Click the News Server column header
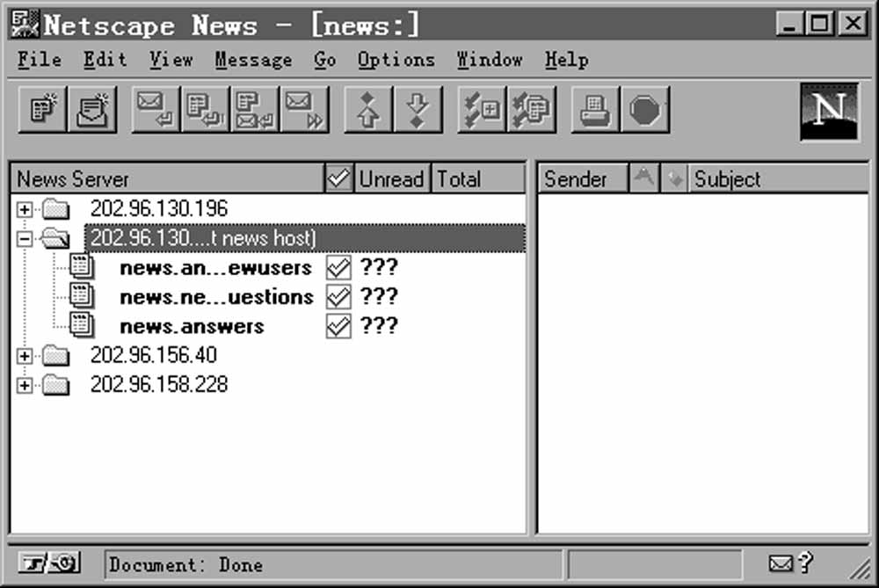The height and width of the screenshot is (588, 879). click(168, 178)
